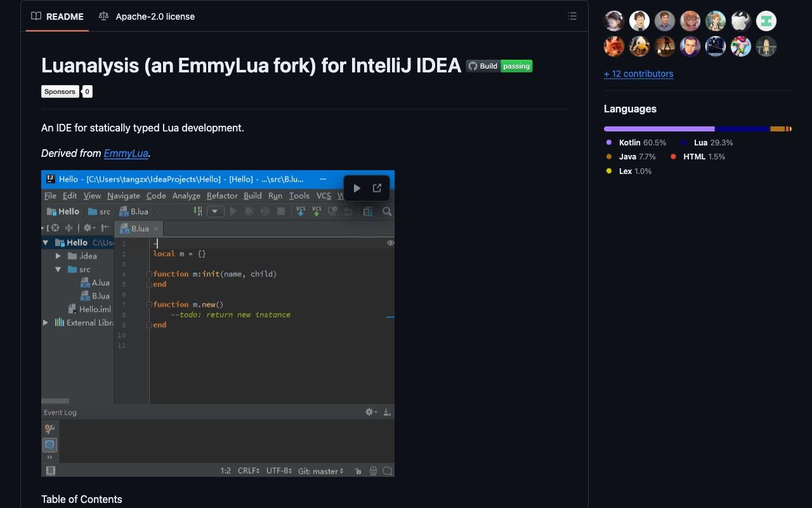
Task: Click the Build passing badge
Action: coord(499,66)
